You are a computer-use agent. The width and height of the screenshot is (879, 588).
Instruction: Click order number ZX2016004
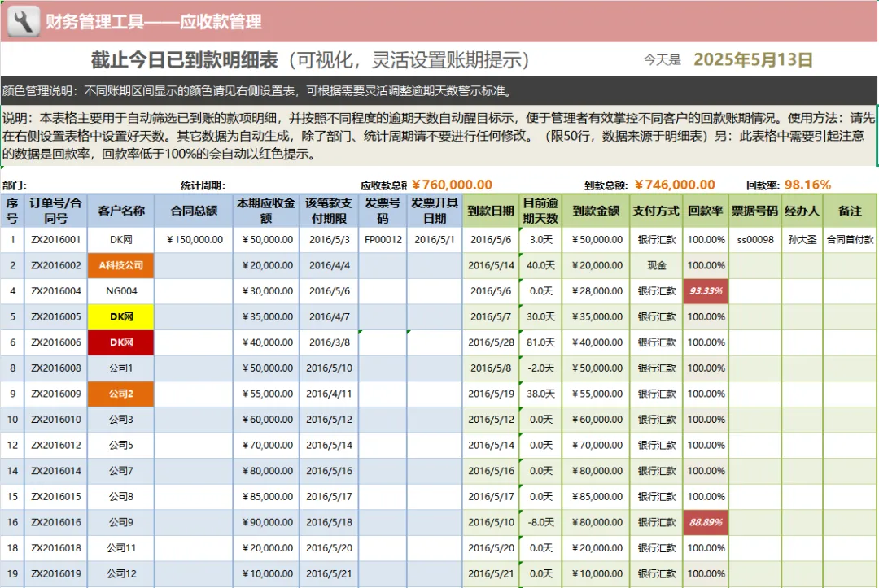tap(55, 291)
